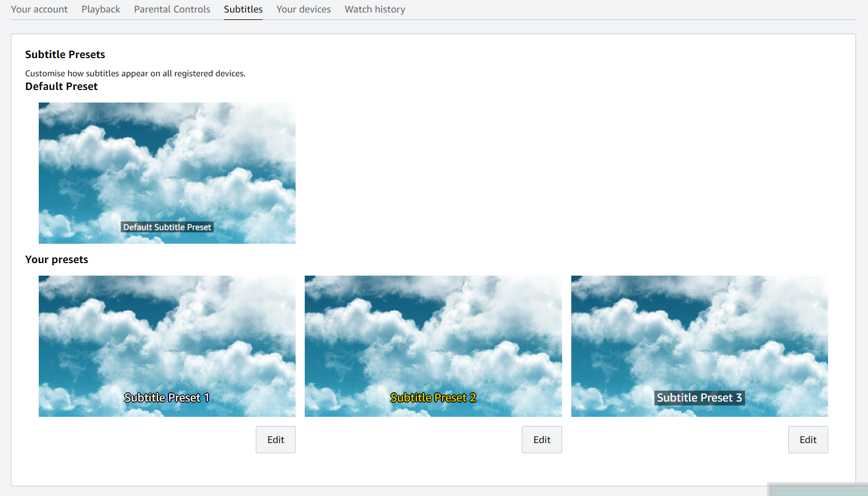868x496 pixels.
Task: Click the 'Your presets' section heading
Action: (57, 260)
